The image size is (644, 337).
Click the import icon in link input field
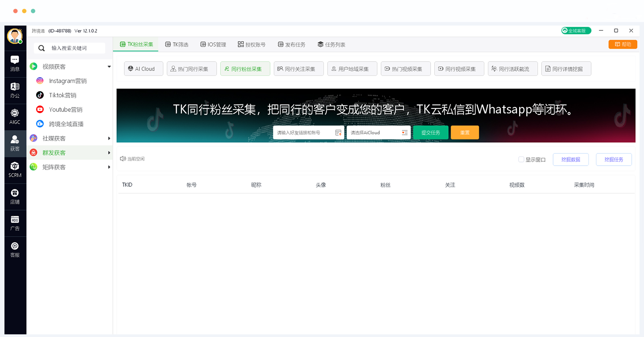coord(338,133)
